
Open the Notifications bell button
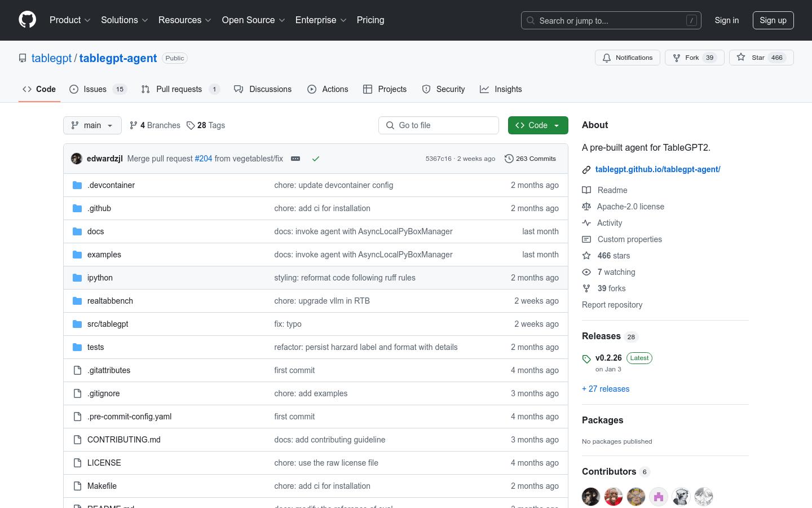coord(627,58)
